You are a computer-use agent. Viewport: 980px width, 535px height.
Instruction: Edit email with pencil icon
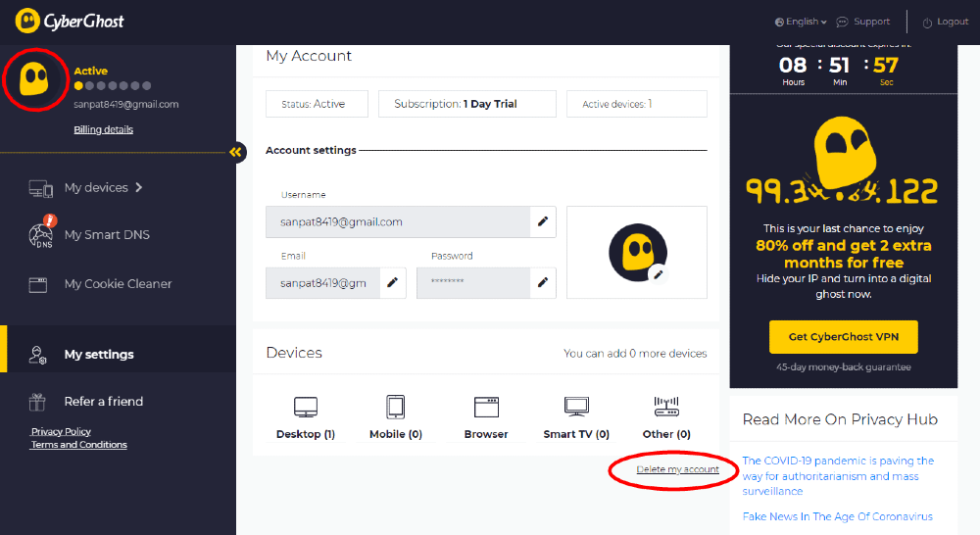pyautogui.click(x=393, y=282)
